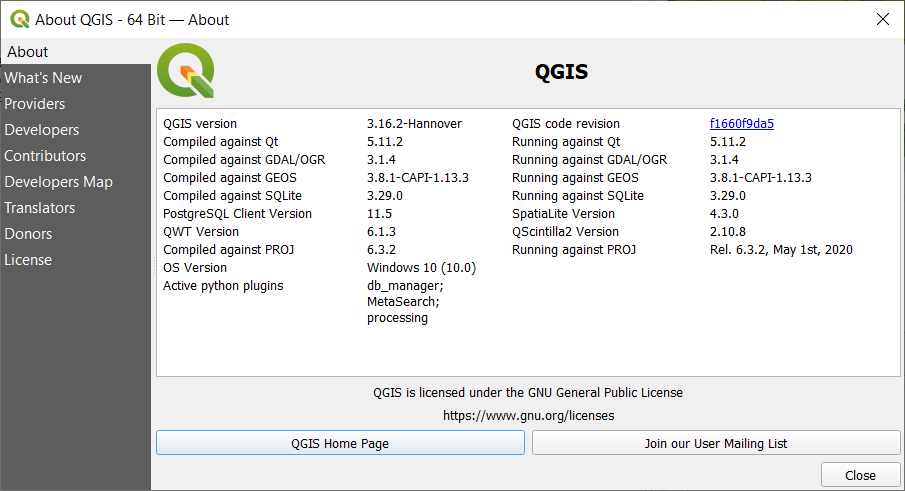Click the active python plugins list text

(x=405, y=302)
